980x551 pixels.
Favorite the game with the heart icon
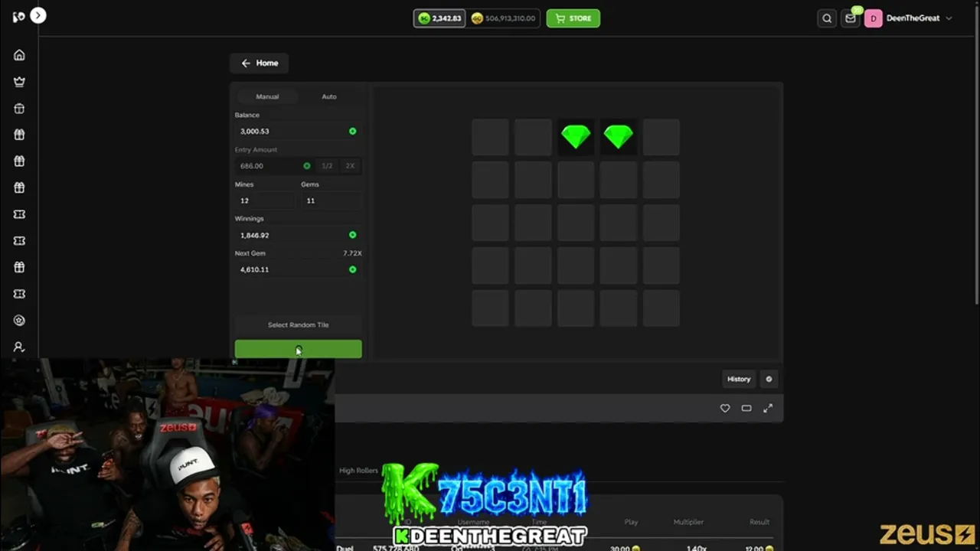tap(725, 409)
